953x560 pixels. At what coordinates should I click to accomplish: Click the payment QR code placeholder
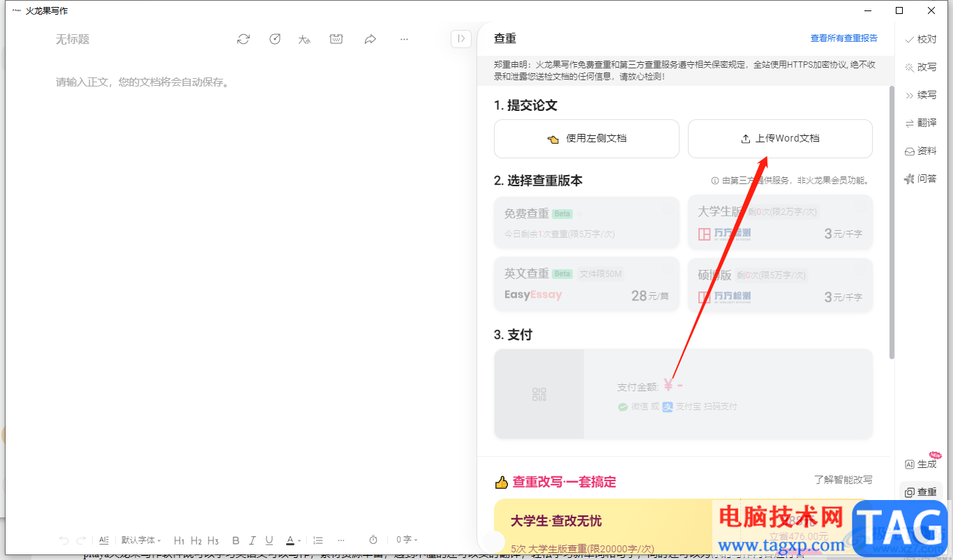click(x=539, y=394)
